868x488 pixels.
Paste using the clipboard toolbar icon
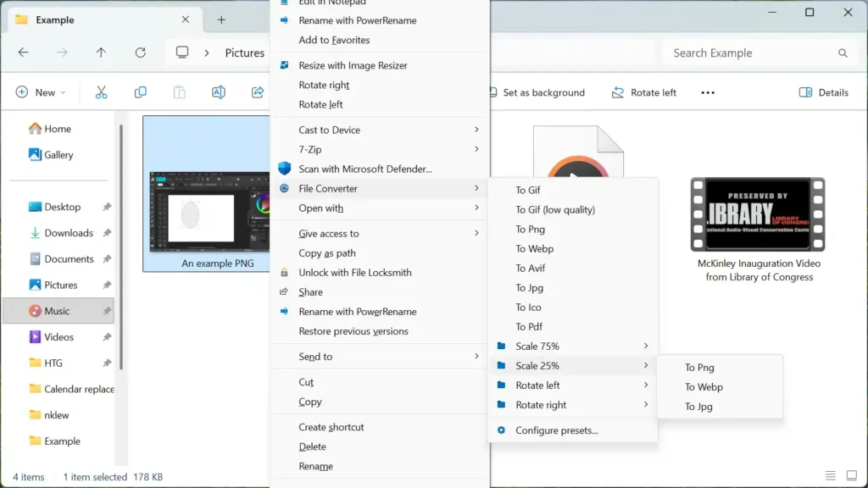[179, 92]
